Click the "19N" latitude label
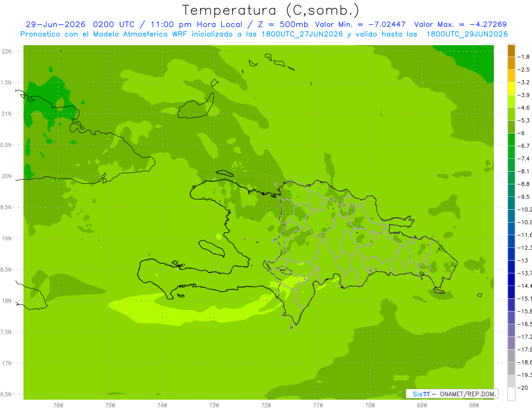The image size is (532, 411). pyautogui.click(x=7, y=239)
